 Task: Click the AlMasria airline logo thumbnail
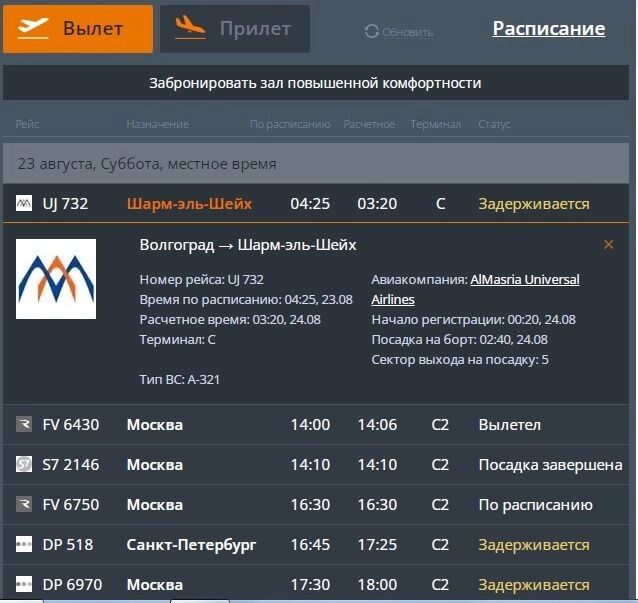(56, 279)
